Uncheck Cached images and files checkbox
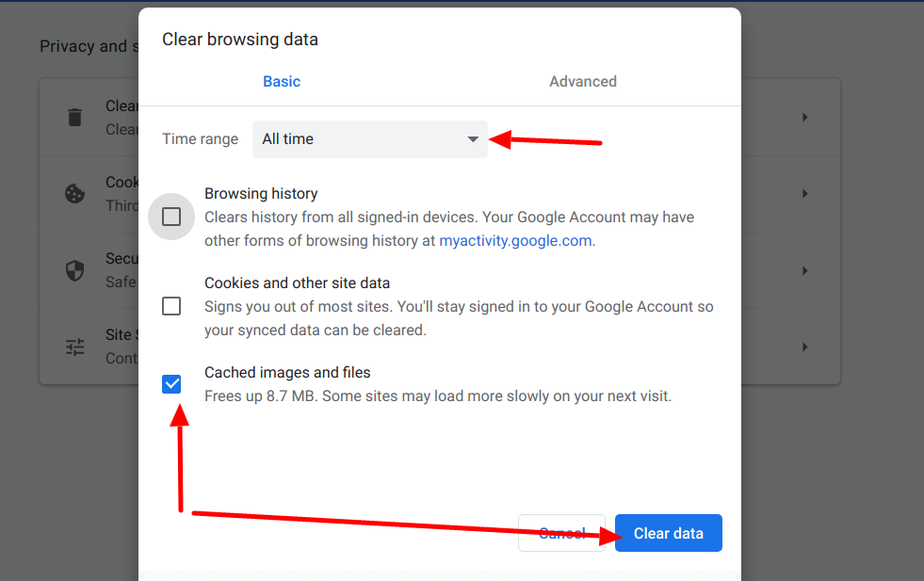This screenshot has height=581, width=924. pos(171,384)
